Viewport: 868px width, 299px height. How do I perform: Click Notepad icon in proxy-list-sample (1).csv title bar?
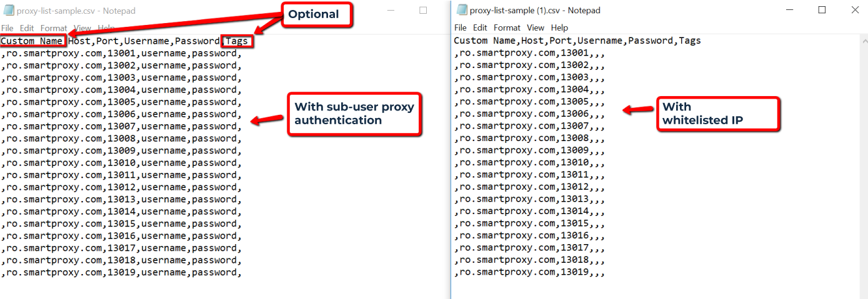[x=462, y=10]
